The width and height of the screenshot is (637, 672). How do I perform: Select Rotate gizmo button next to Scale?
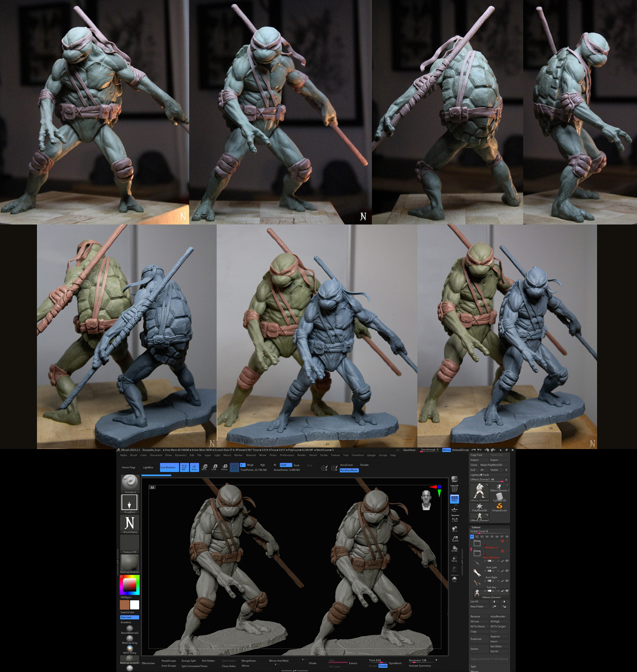[x=224, y=467]
